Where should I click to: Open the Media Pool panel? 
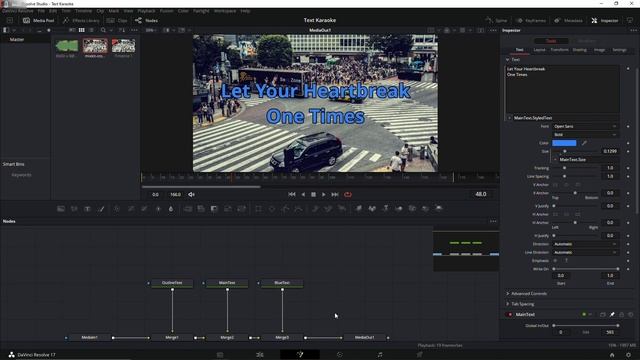pos(39,20)
